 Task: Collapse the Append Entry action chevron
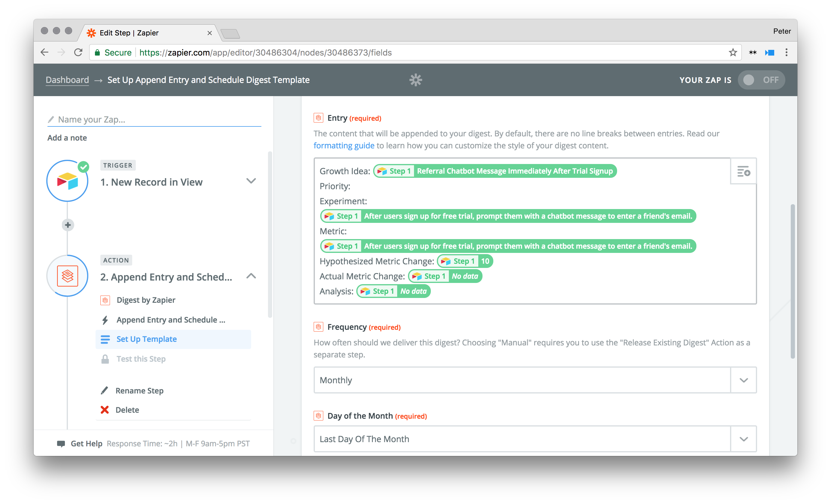pos(251,276)
